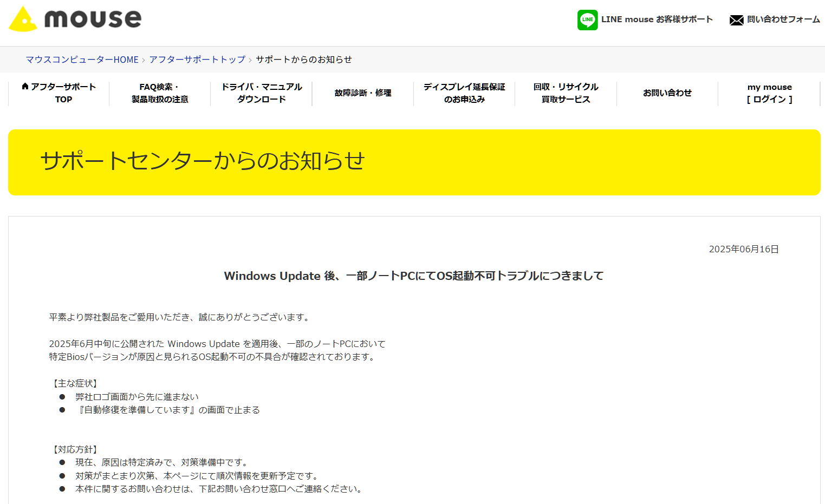Open アフターサポートトップ breadcrumb link

coord(196,60)
